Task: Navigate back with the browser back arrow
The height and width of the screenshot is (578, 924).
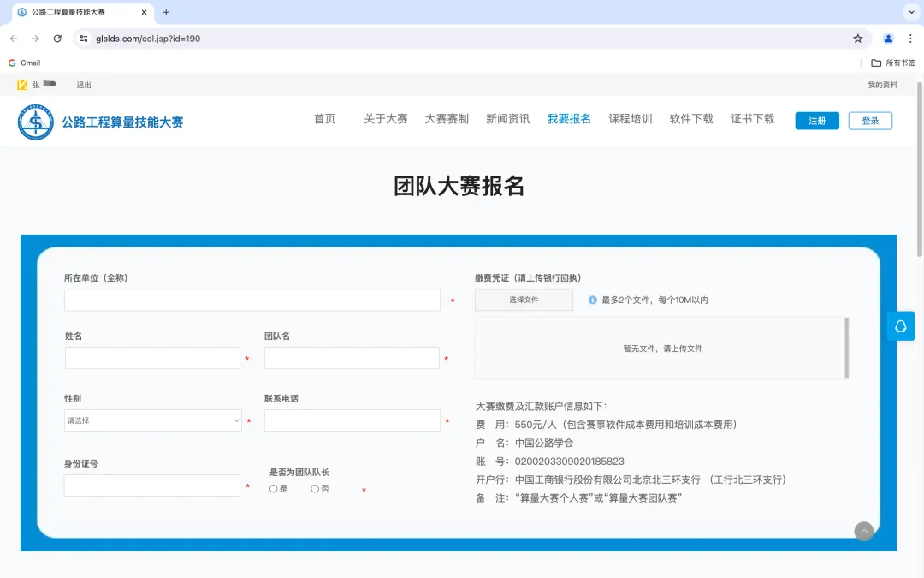Action: pyautogui.click(x=13, y=39)
